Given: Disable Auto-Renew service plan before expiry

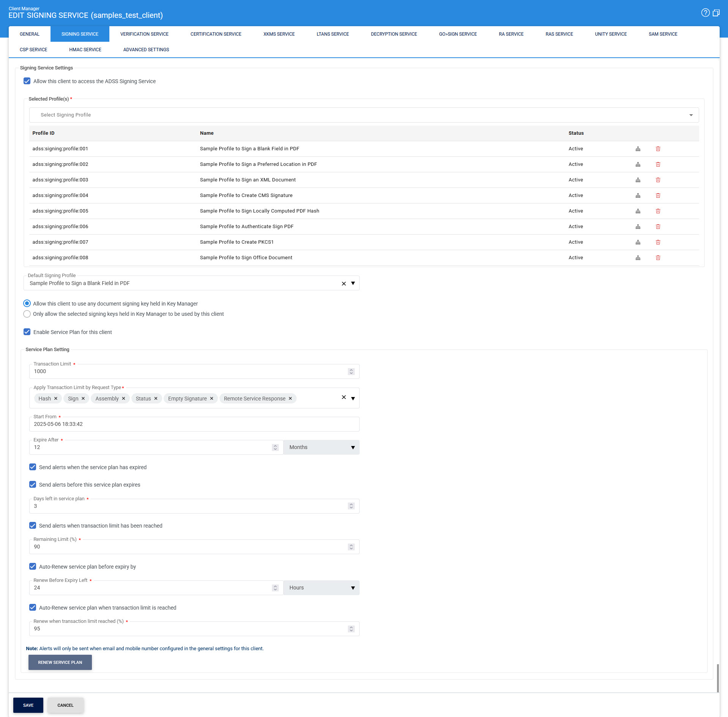Looking at the screenshot, I should pyautogui.click(x=33, y=566).
